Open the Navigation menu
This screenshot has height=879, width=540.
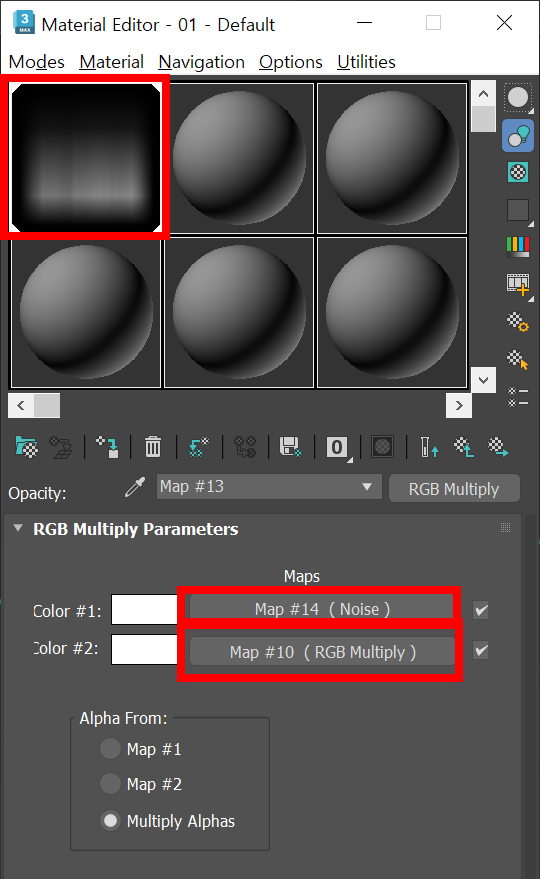pos(201,62)
